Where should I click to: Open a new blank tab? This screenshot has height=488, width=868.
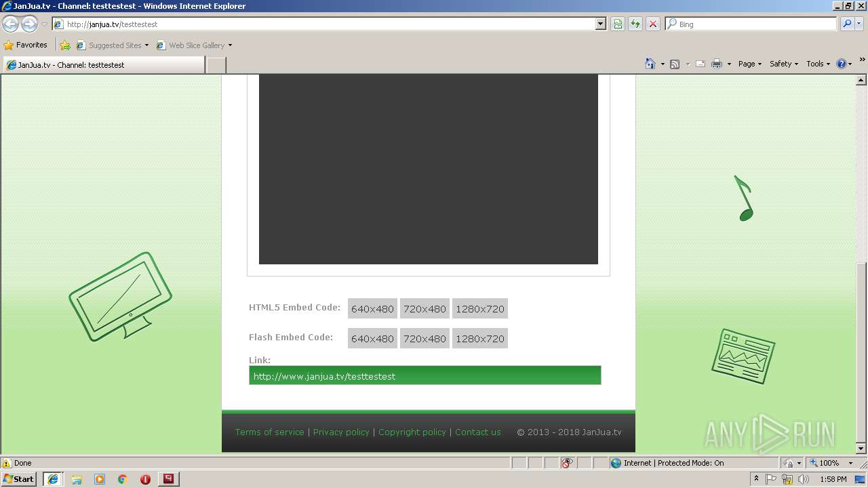(216, 65)
